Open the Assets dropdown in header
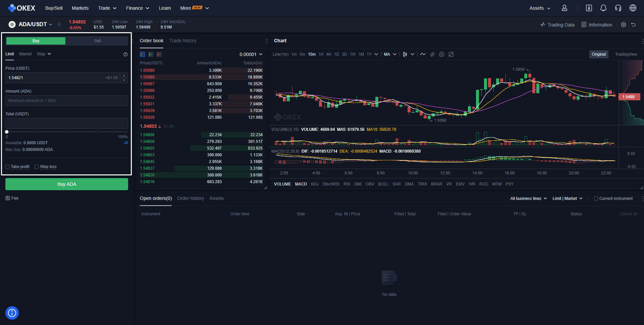Image resolution: width=644 pixels, height=325 pixels. tap(540, 8)
